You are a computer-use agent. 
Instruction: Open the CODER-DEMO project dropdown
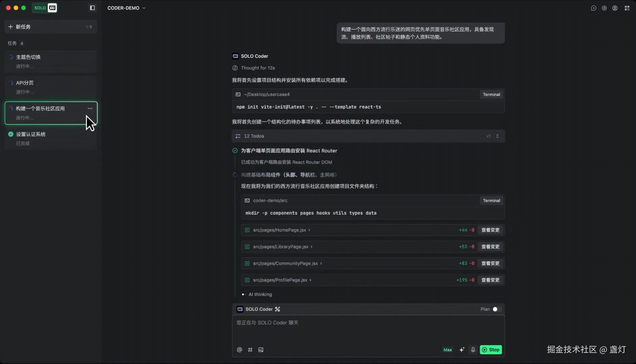click(x=126, y=8)
